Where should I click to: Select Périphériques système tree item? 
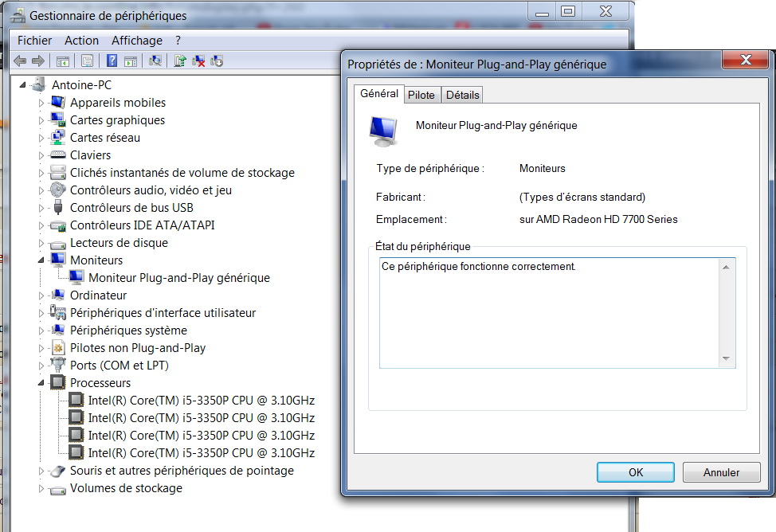(x=129, y=330)
